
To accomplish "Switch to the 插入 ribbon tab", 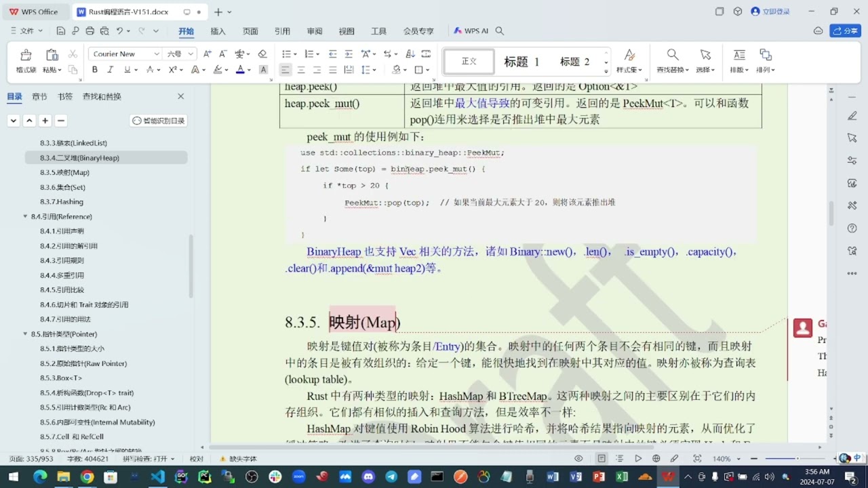I will [218, 31].
